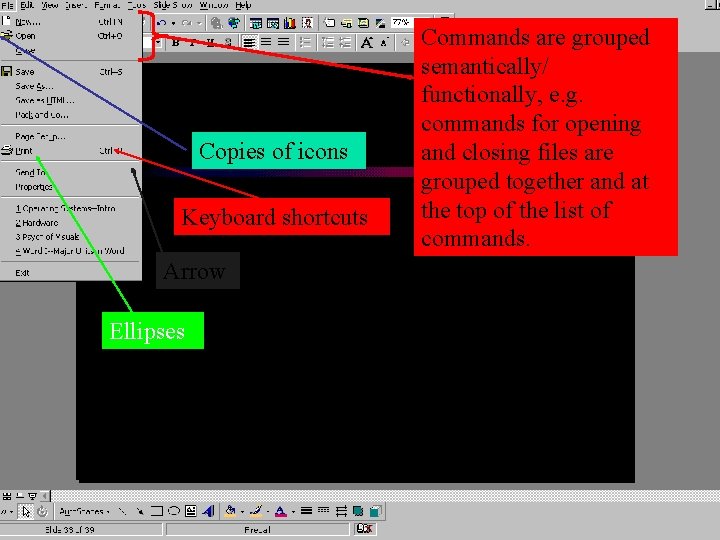Click Decrease Paragraph Spacing icon
The height and width of the screenshot is (540, 720).
coord(345,43)
